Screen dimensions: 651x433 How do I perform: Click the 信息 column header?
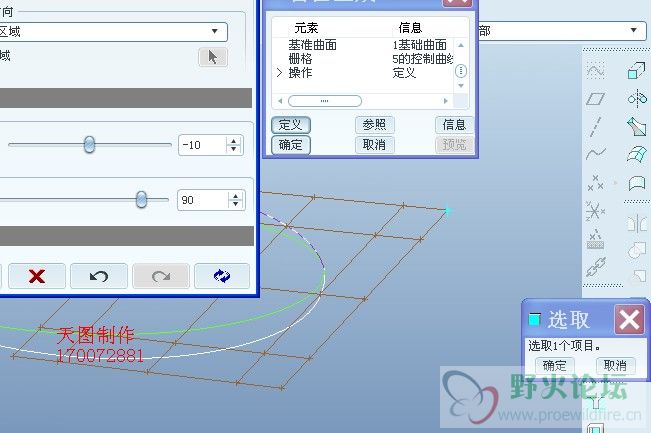[410, 28]
